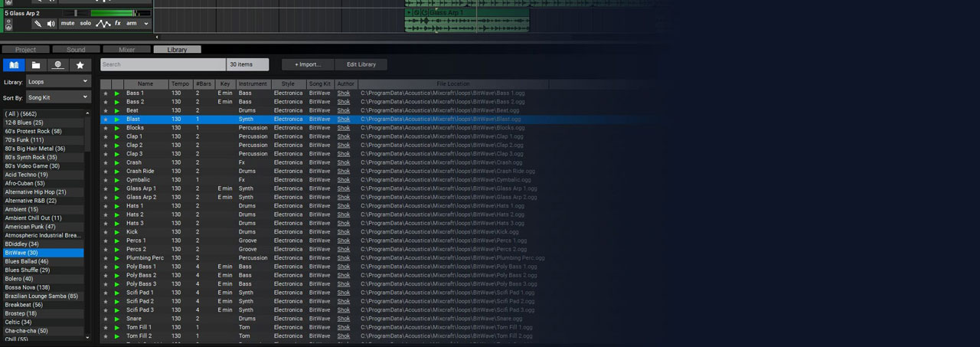The width and height of the screenshot is (980, 347).
Task: Sort loops by the Style column header
Action: [288, 83]
